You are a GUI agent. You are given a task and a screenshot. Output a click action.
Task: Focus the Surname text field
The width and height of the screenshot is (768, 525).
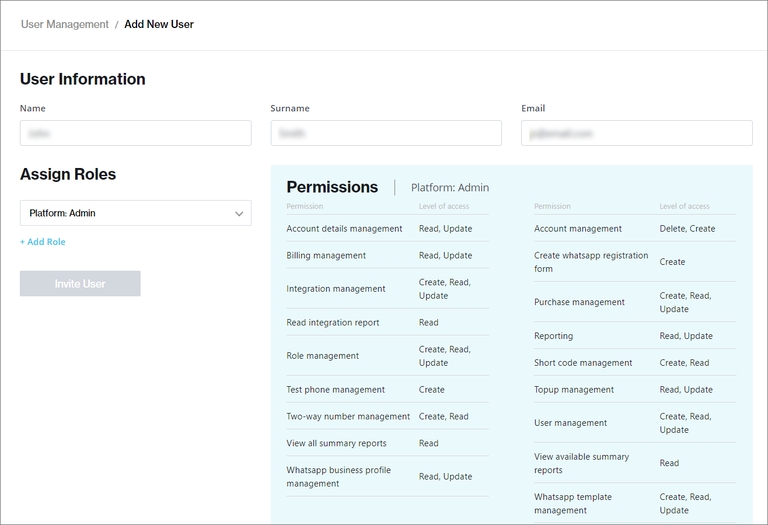[386, 133]
